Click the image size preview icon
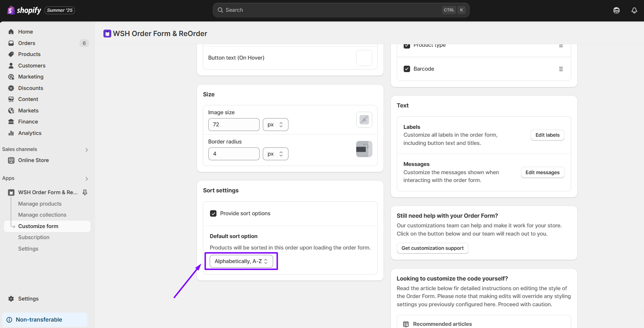Viewport: 644px width, 328px height. 364,120
